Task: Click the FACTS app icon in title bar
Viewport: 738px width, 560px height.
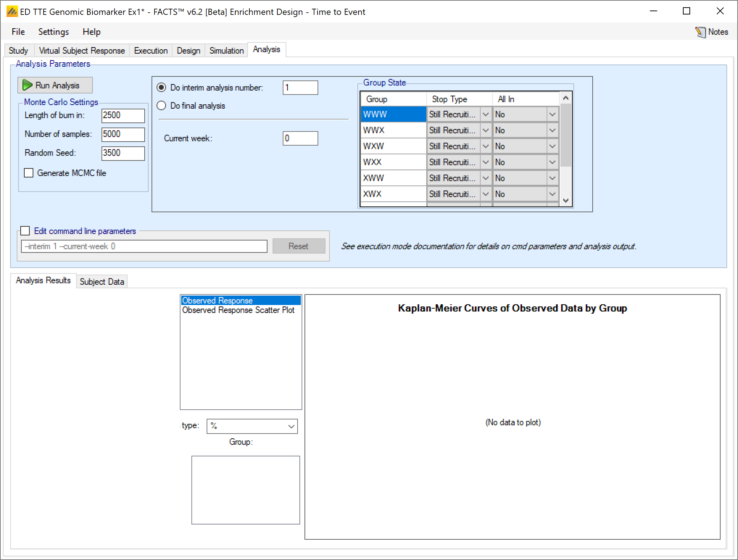Action: coord(12,12)
